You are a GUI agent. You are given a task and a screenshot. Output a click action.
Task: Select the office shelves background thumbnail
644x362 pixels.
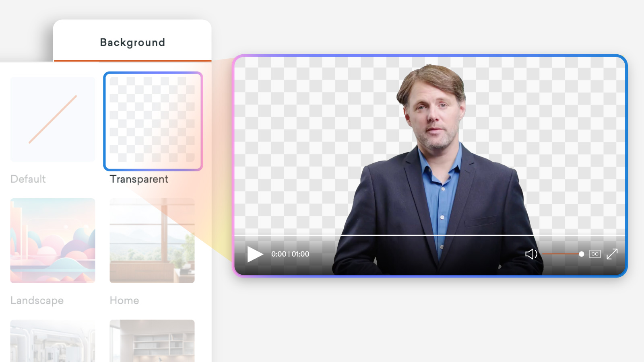152,341
